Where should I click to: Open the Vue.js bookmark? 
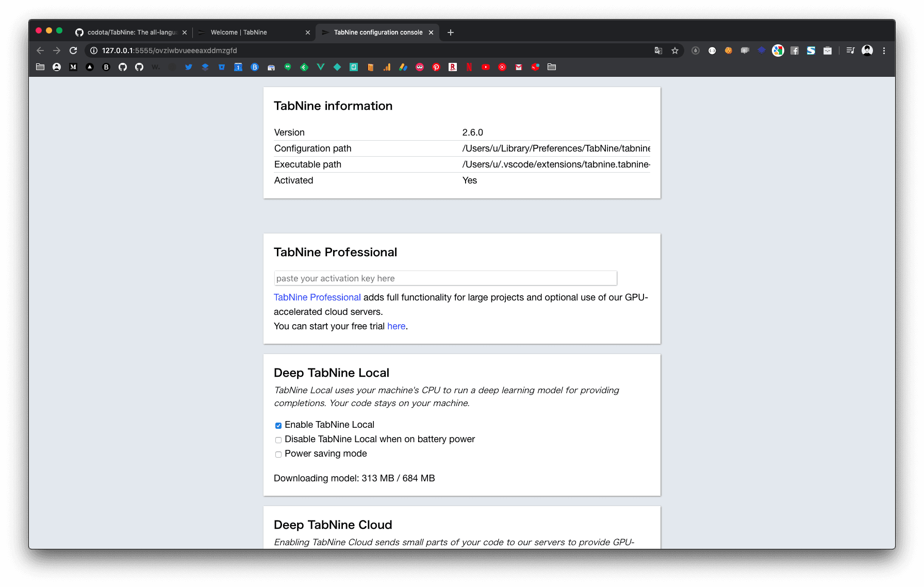(321, 67)
